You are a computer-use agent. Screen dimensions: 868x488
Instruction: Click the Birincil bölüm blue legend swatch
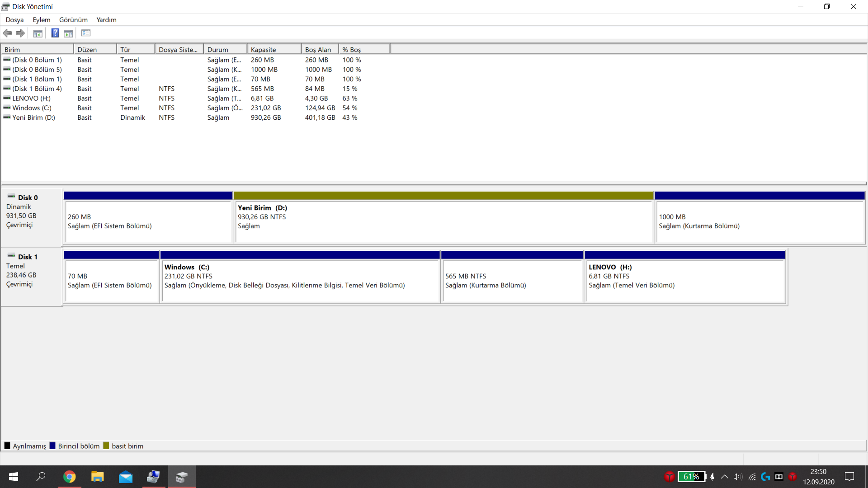(x=52, y=446)
